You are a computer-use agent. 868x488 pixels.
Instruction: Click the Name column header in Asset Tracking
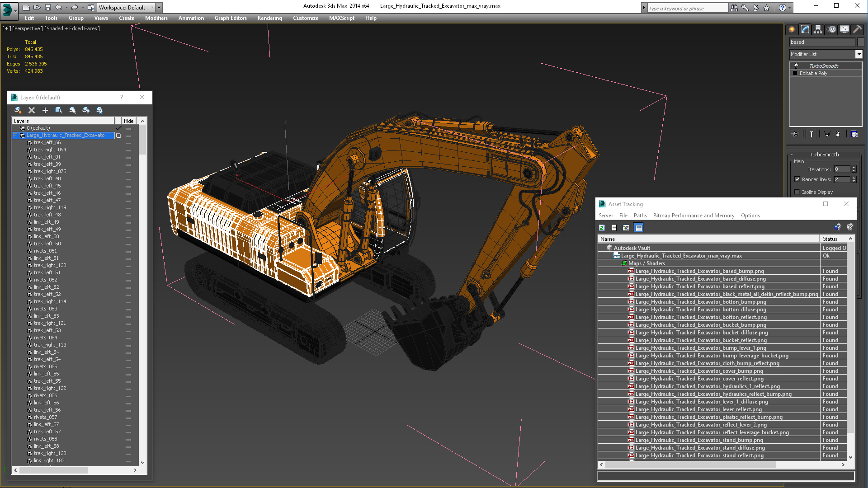[708, 239]
